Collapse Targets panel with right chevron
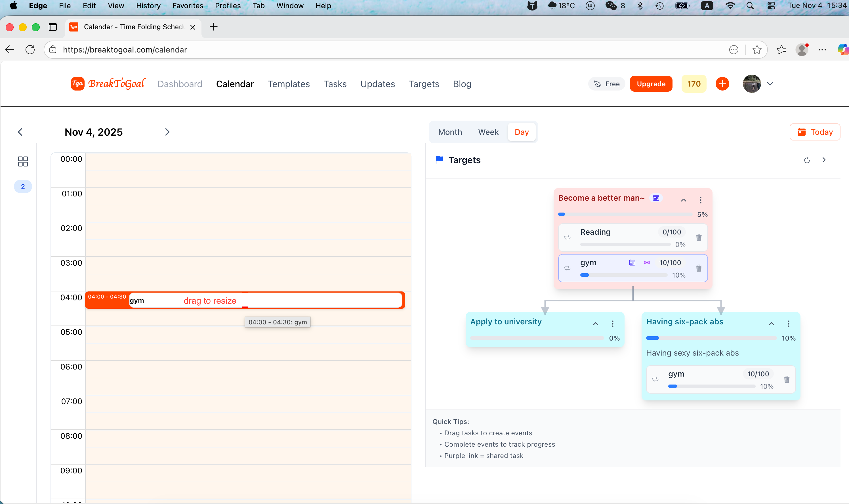The height and width of the screenshot is (504, 849). tap(823, 160)
